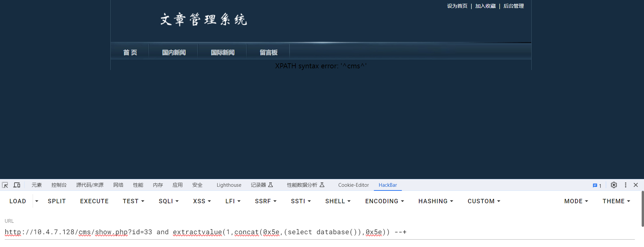
Task: Activate the inspect element picker icon
Action: [5, 185]
